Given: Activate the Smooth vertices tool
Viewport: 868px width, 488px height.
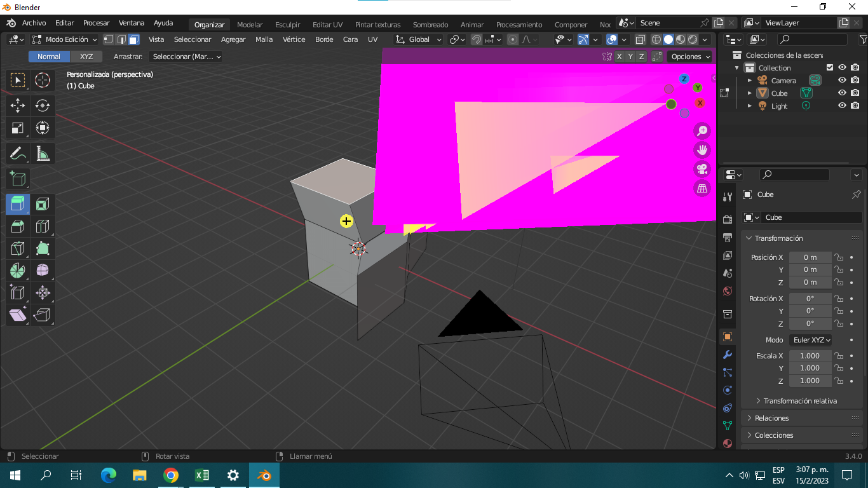Looking at the screenshot, I should pos(43,271).
